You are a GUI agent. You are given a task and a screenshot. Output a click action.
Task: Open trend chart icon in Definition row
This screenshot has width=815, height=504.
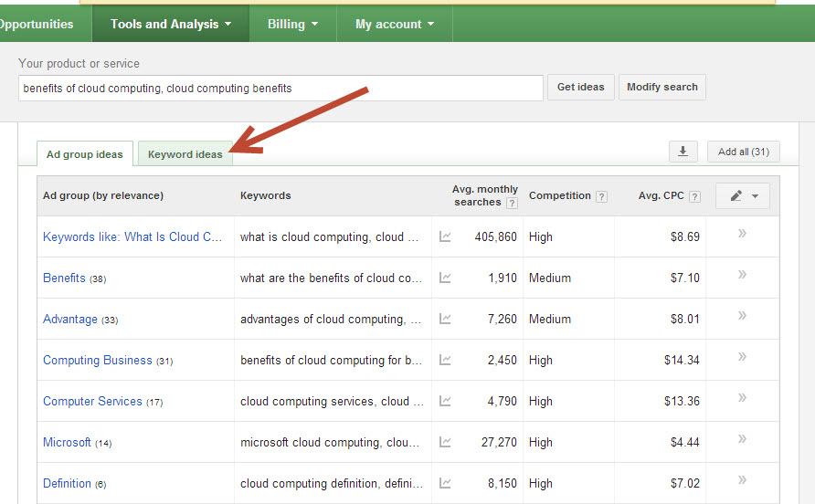[x=445, y=483]
